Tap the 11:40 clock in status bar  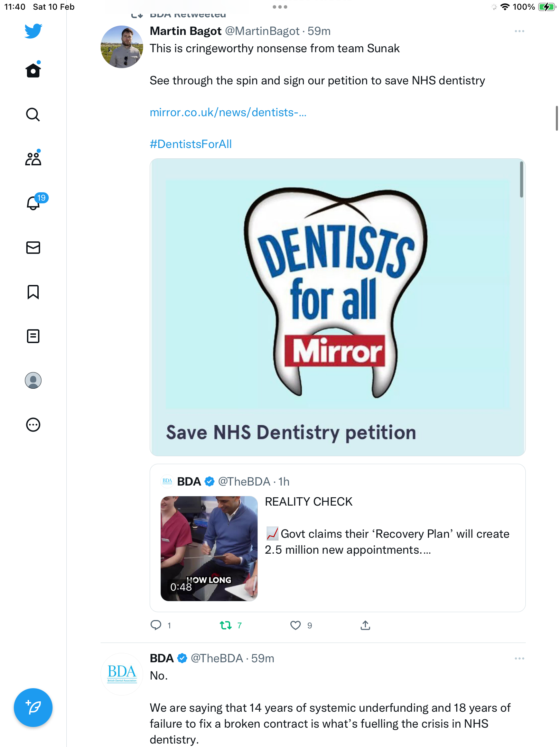(15, 7)
